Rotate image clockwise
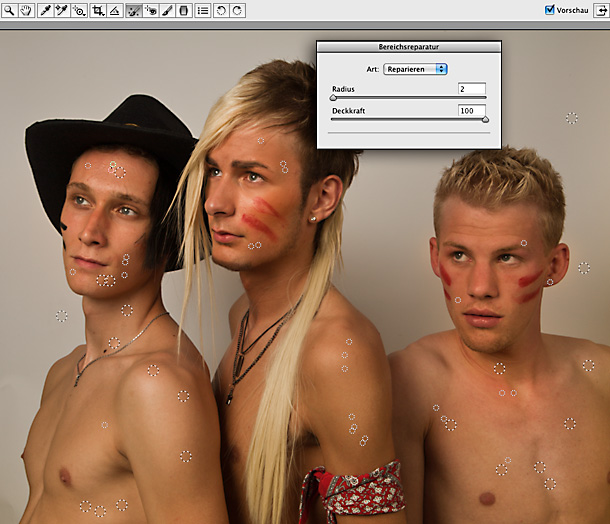The height and width of the screenshot is (524, 610). [237, 11]
